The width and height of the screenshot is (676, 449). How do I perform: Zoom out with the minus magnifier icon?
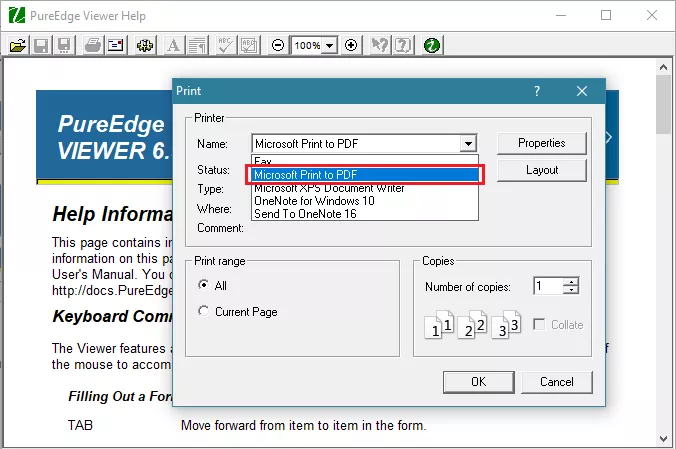[278, 45]
